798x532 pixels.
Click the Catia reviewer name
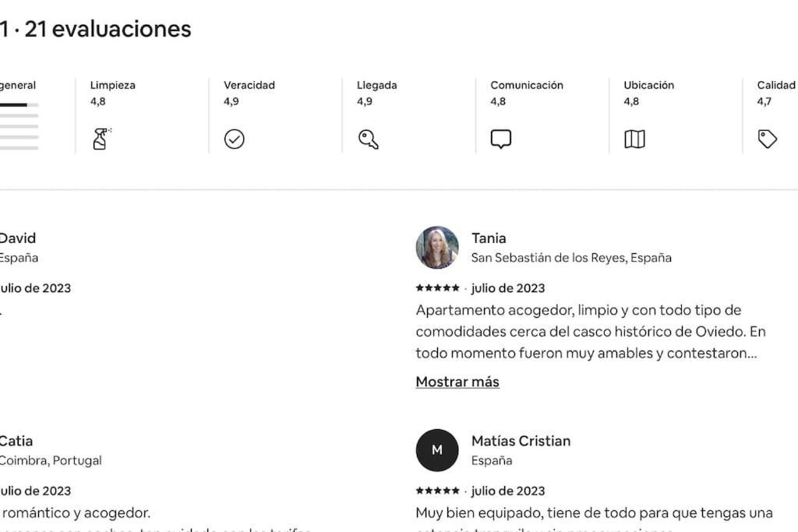click(x=16, y=441)
